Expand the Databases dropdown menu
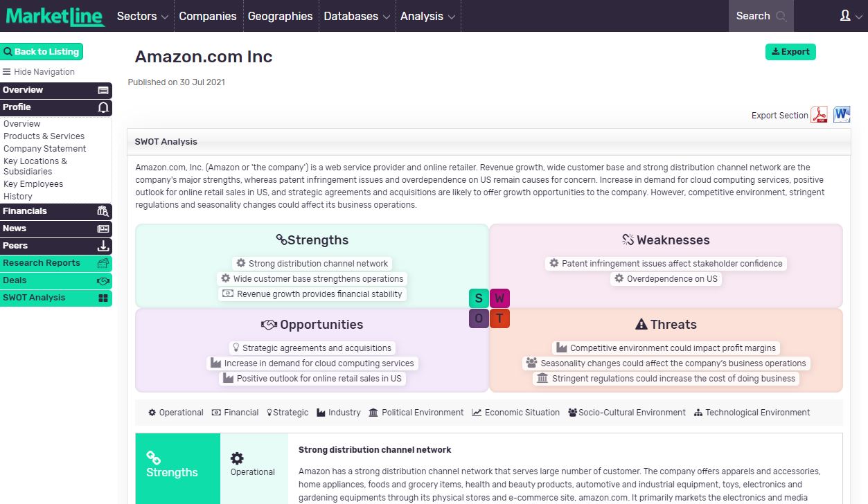 click(356, 16)
